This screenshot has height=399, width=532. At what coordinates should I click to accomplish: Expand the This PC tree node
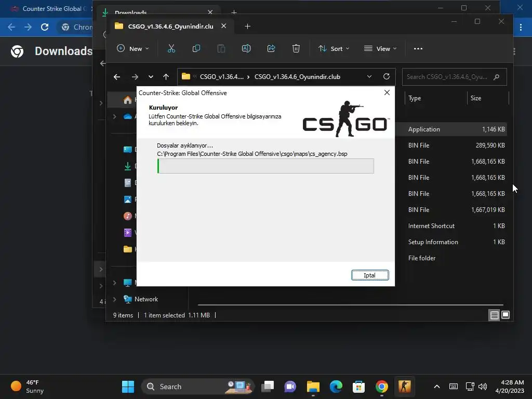tap(115, 282)
